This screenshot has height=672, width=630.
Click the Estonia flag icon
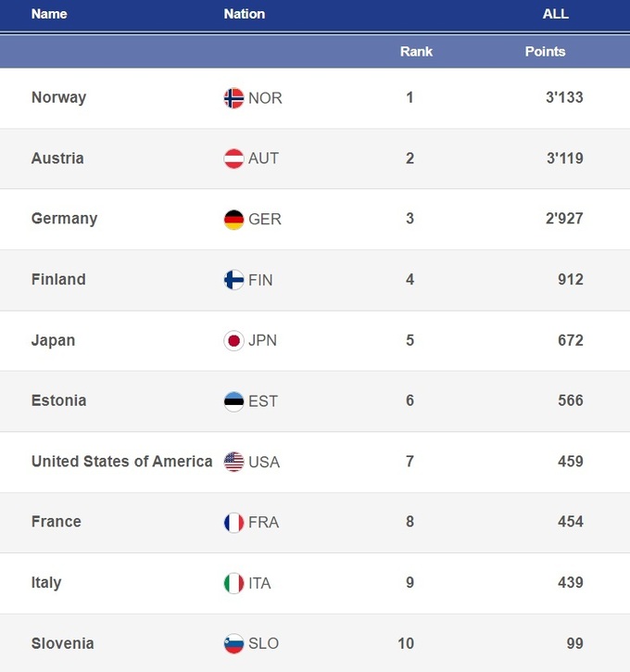pos(233,401)
